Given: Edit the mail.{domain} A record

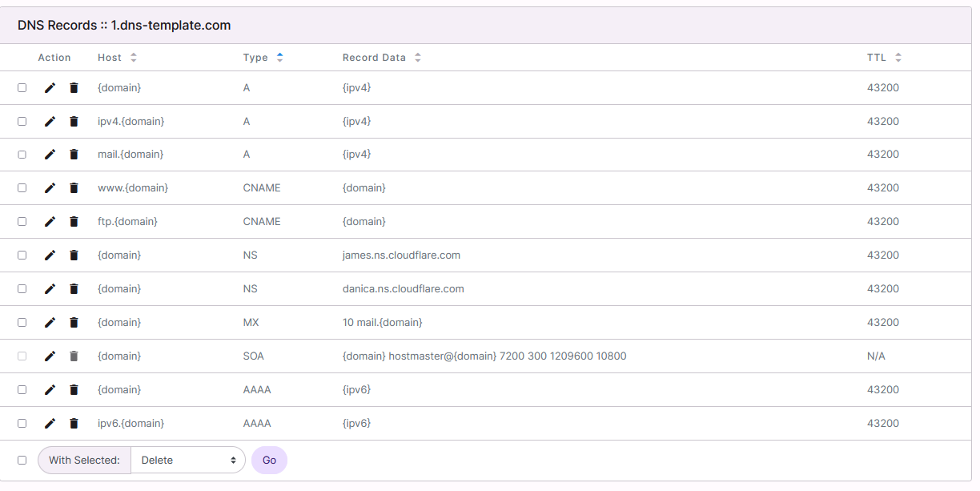Looking at the screenshot, I should tap(50, 154).
